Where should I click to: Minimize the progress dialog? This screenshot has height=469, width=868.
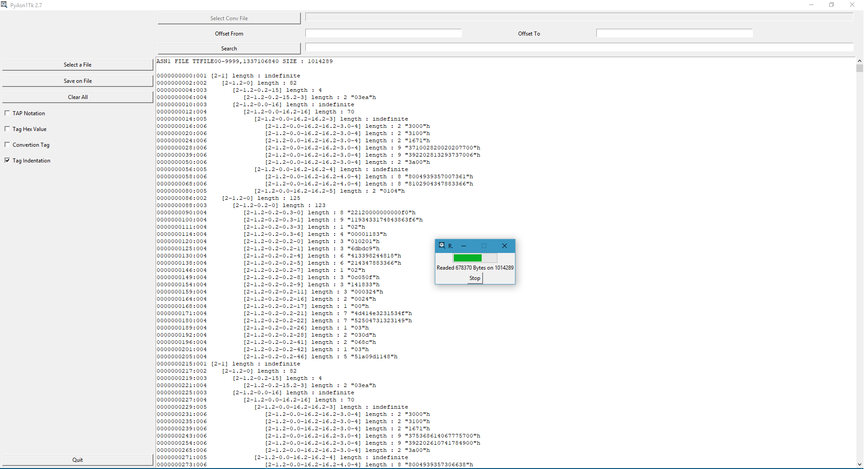pos(463,246)
